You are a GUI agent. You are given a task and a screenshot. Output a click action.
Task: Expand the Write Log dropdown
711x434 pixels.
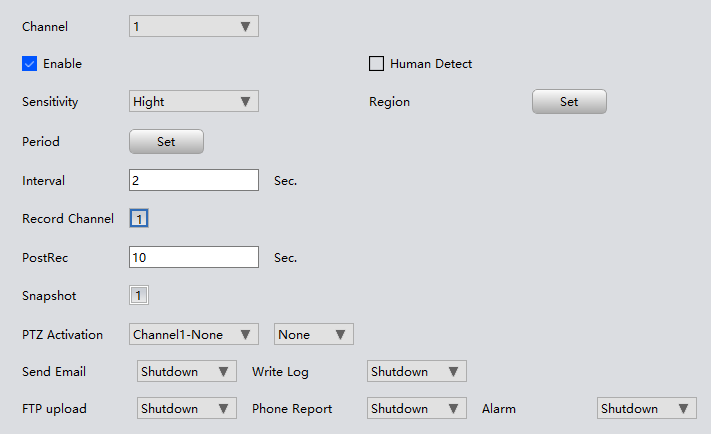[x=416, y=372]
